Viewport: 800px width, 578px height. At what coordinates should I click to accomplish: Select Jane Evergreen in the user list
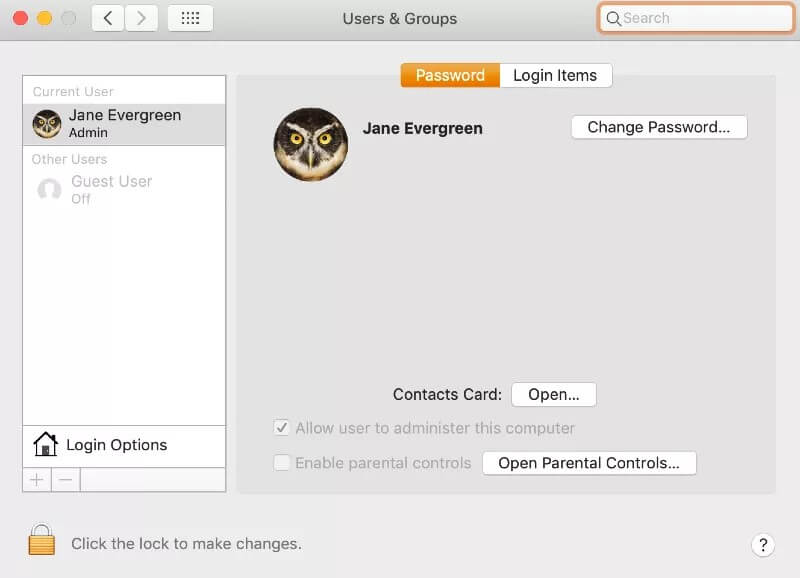pyautogui.click(x=124, y=123)
